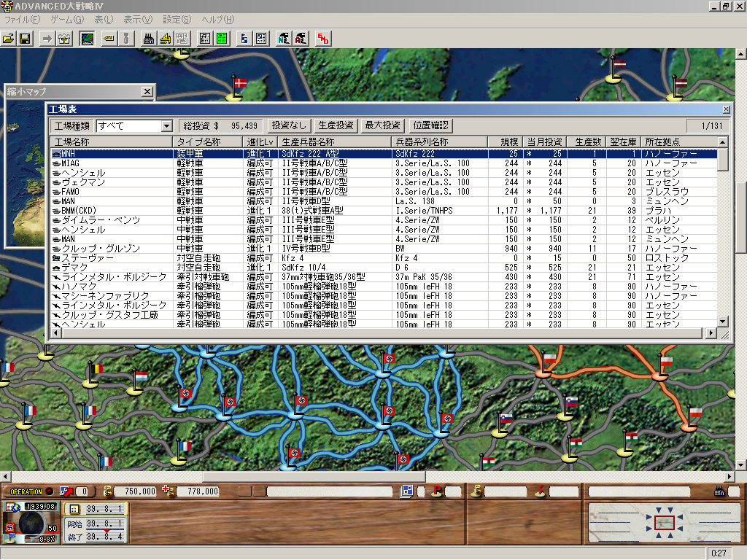Click the bomb icon in toolbar
The image size is (747, 560).
[126, 39]
